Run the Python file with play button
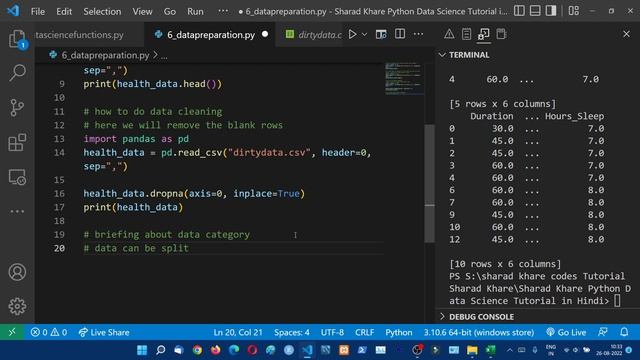The image size is (640, 360). (352, 34)
